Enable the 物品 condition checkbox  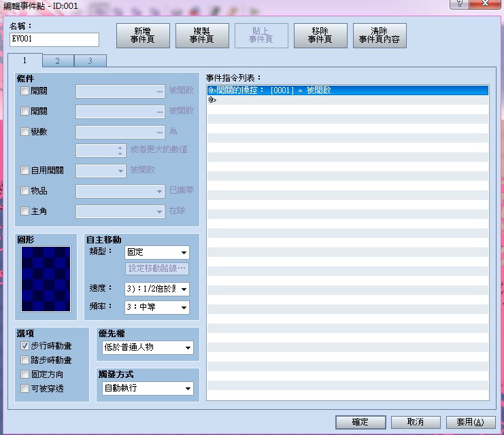(24, 190)
